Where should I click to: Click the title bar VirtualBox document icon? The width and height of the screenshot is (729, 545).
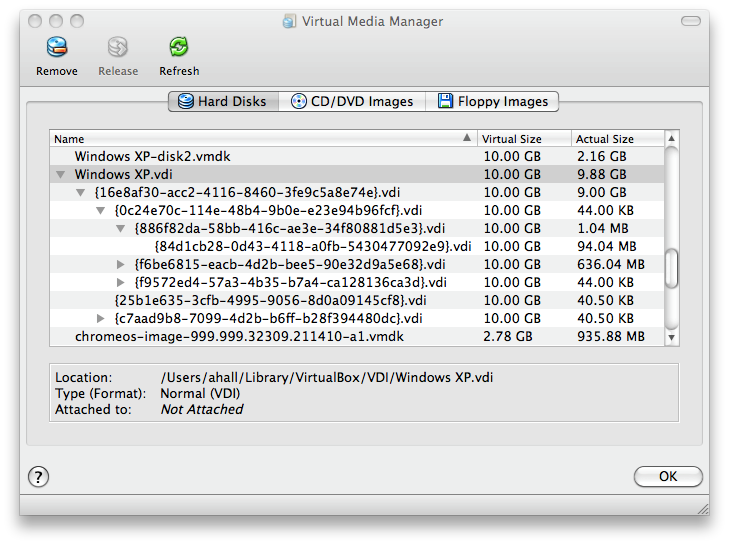(289, 21)
